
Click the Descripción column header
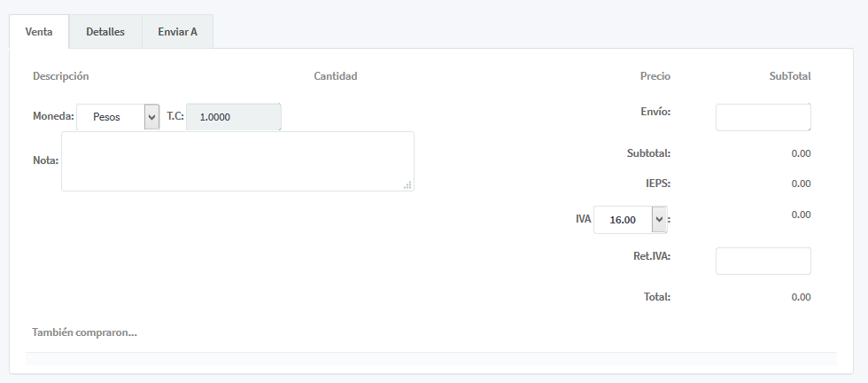click(x=61, y=76)
